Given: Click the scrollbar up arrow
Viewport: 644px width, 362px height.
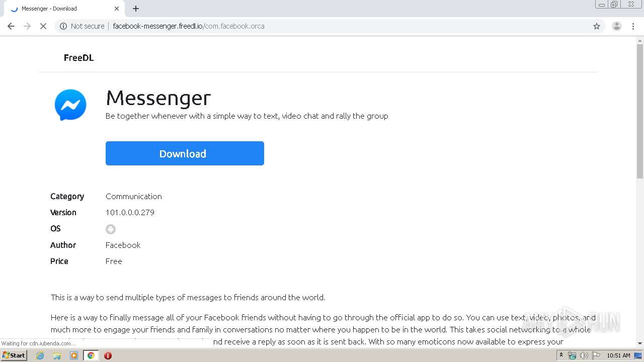Looking at the screenshot, I should point(640,40).
